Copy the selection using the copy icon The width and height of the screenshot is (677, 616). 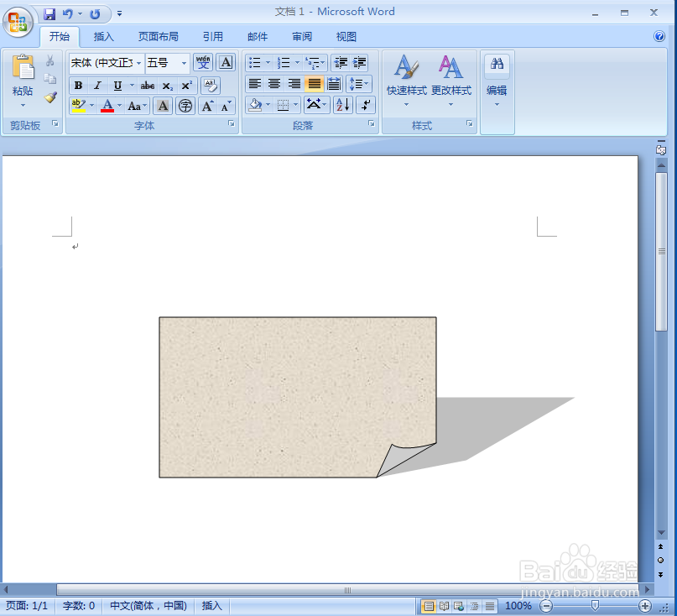(50, 79)
